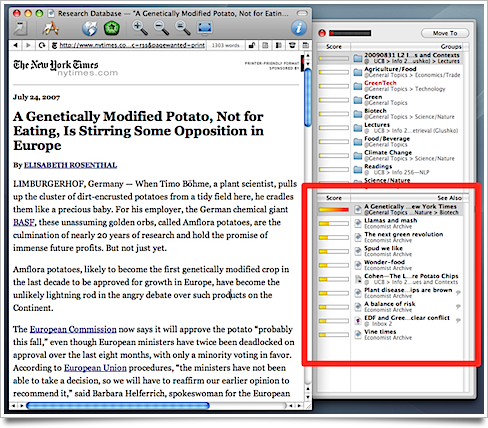This screenshot has width=488, height=428.
Task: Click the red stop icon in drawer
Action: click(x=322, y=33)
